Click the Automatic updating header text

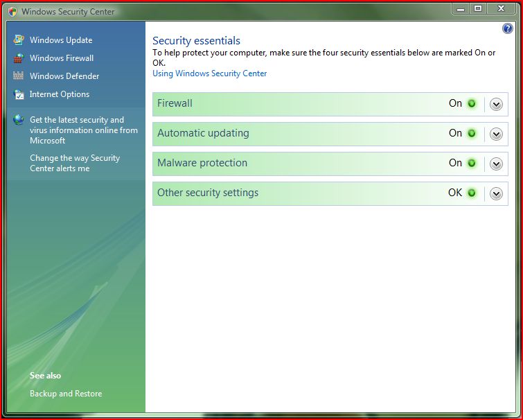point(203,133)
